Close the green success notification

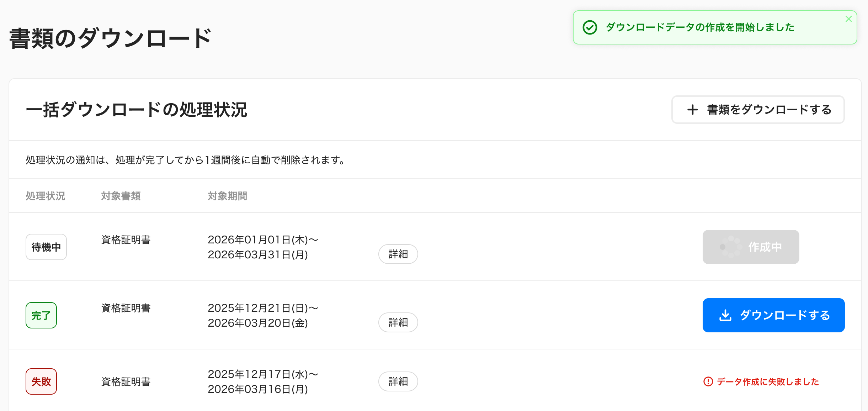pyautogui.click(x=848, y=19)
